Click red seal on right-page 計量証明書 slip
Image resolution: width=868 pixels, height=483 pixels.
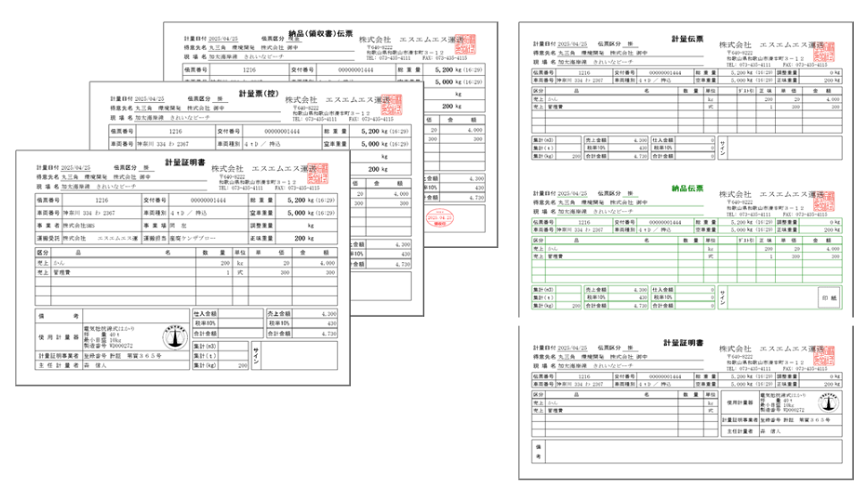(824, 356)
